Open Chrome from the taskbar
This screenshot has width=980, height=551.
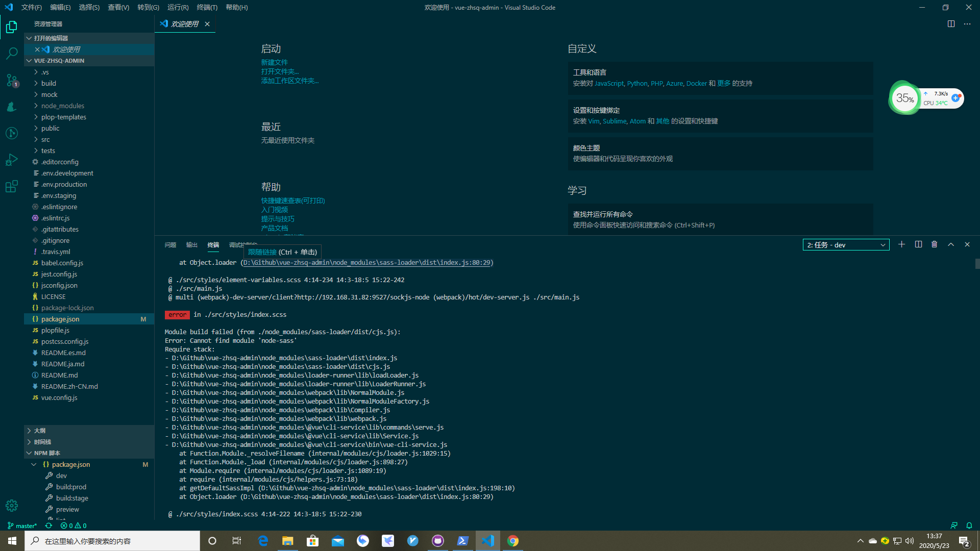click(512, 541)
